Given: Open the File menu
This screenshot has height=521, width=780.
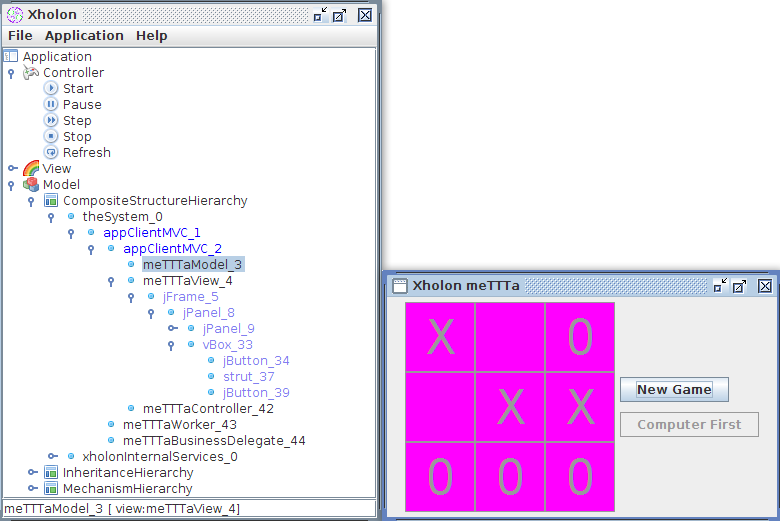Looking at the screenshot, I should click(x=20, y=36).
